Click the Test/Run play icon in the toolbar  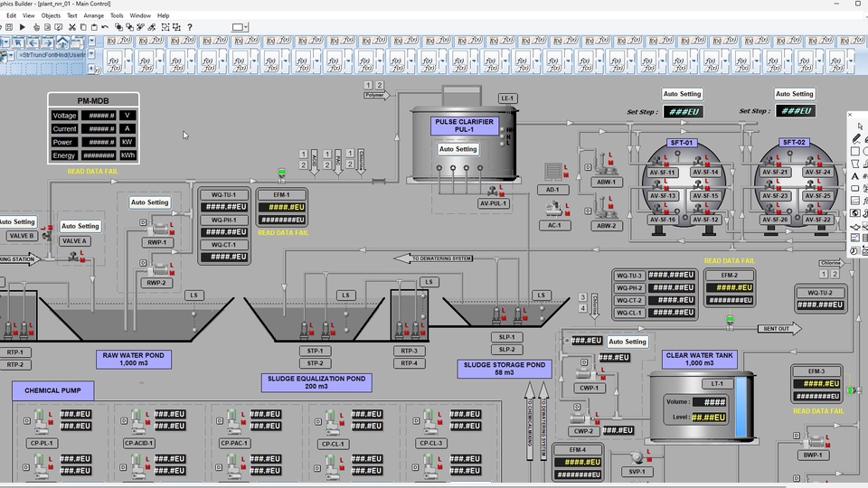[23, 27]
